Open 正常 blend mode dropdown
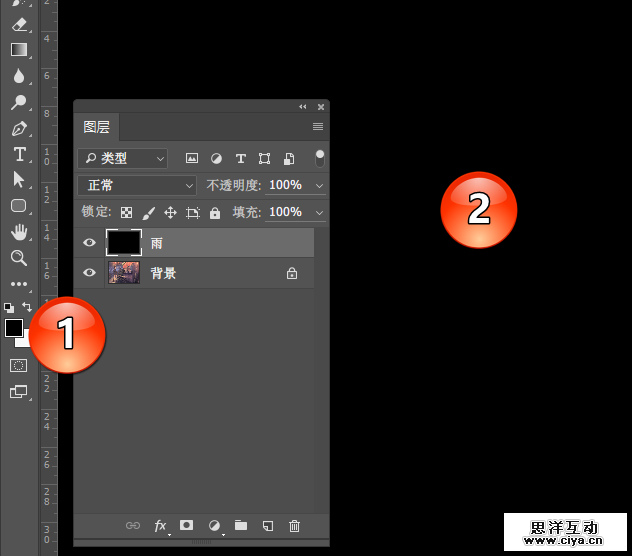The height and width of the screenshot is (556, 632). point(137,185)
